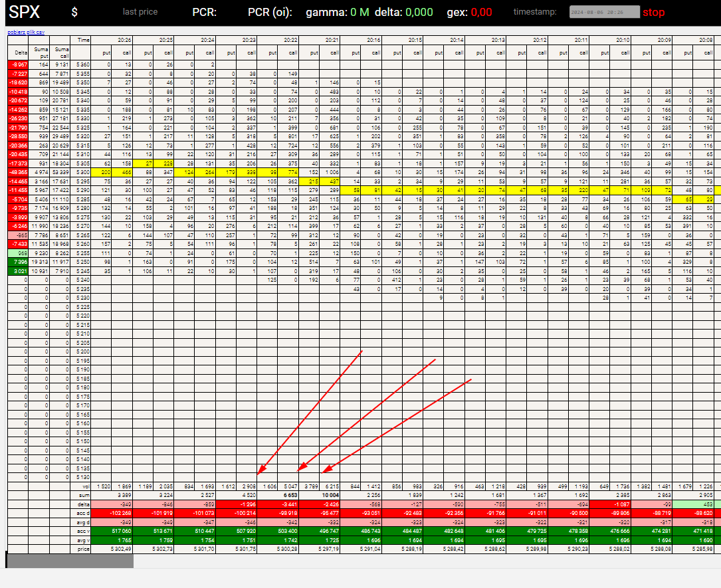Select the 20:10 time column header
Image resolution: width=721 pixels, height=588 pixels.
tap(610, 40)
